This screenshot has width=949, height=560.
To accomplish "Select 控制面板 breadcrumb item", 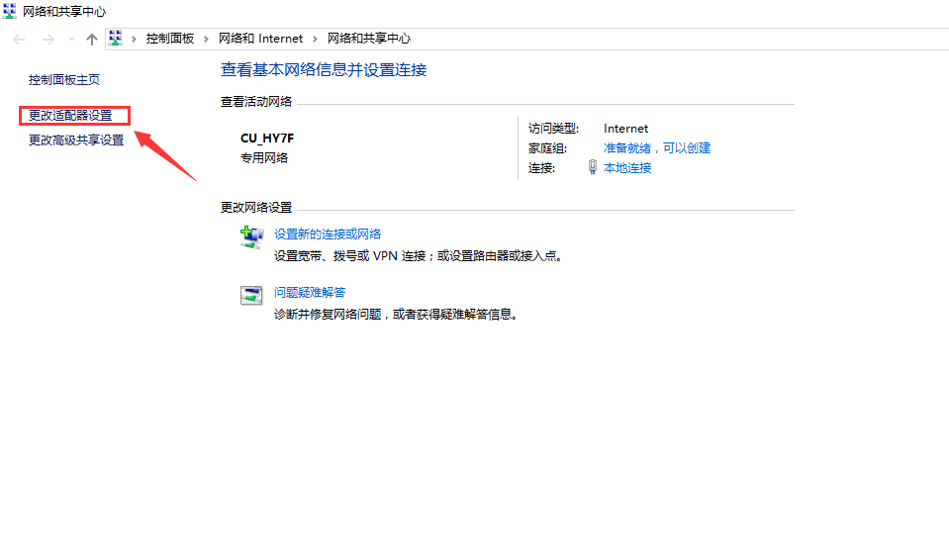I will (169, 39).
